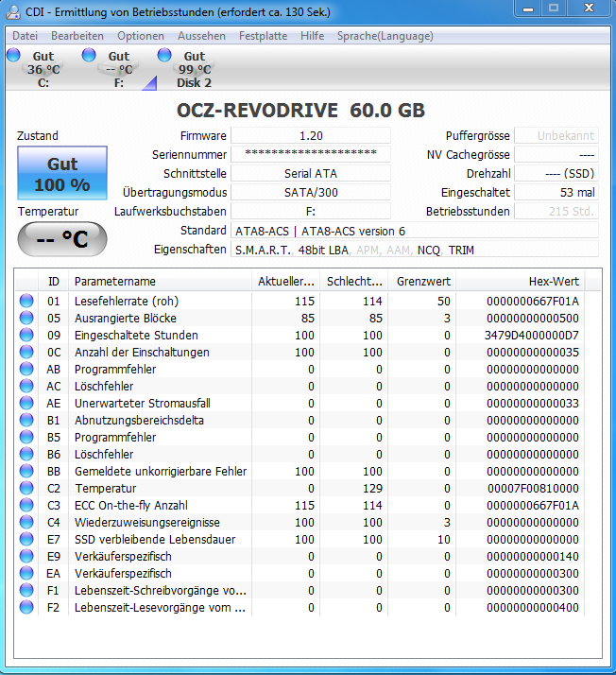Click status orb of Abnutzungsbereichsdelta row
This screenshot has height=675, width=616.
[x=26, y=420]
